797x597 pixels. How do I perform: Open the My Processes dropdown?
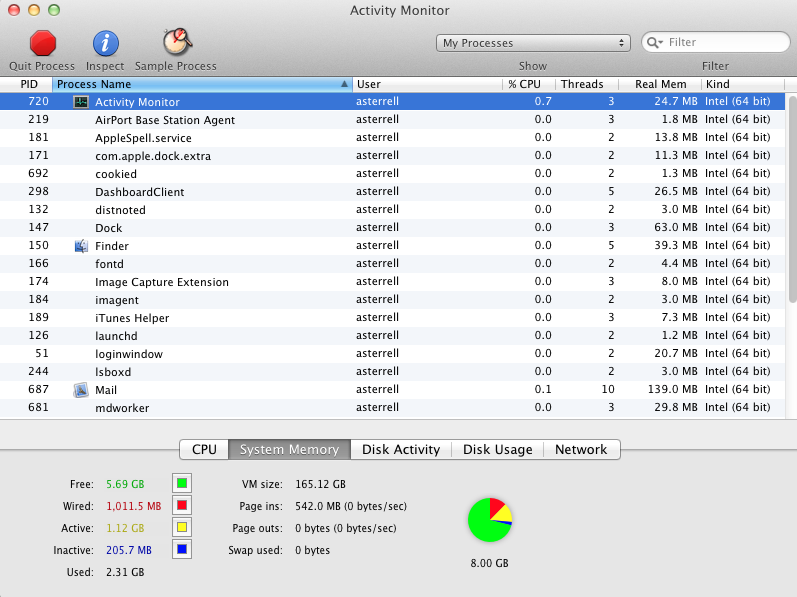533,43
